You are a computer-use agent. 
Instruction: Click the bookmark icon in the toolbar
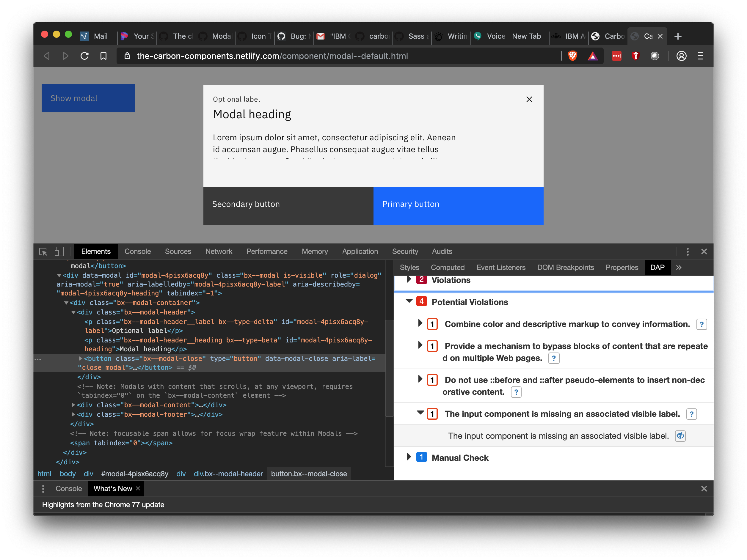[x=103, y=56]
